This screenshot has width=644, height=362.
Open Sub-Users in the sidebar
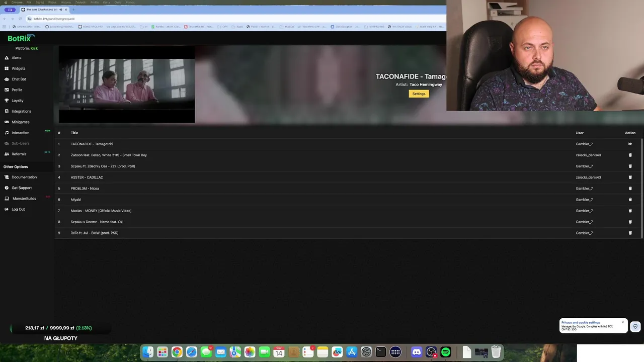point(20,143)
